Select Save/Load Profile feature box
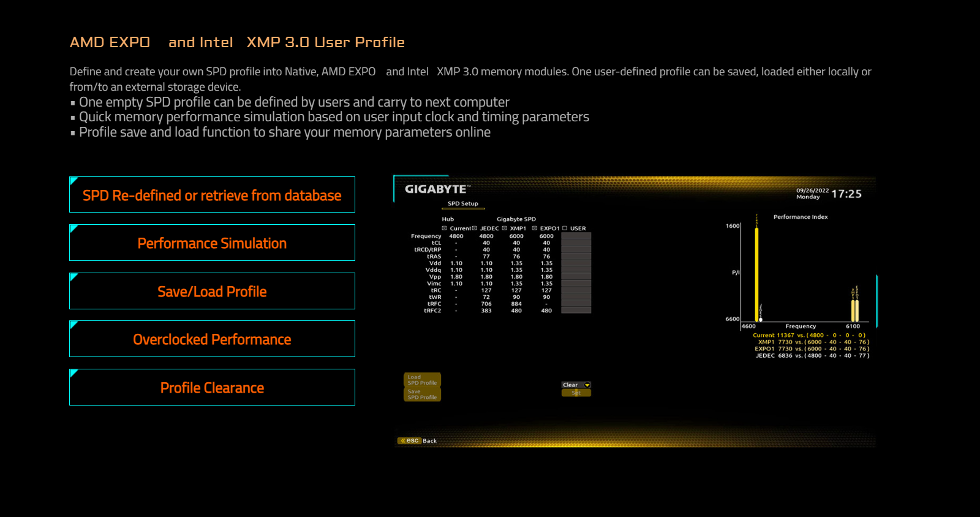This screenshot has width=980, height=517. pyautogui.click(x=212, y=292)
